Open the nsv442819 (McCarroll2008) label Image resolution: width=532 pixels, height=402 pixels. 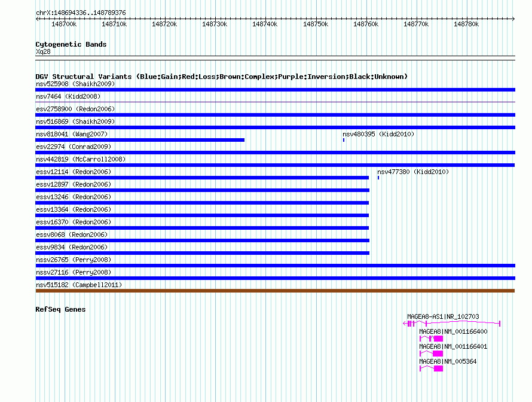pos(81,159)
